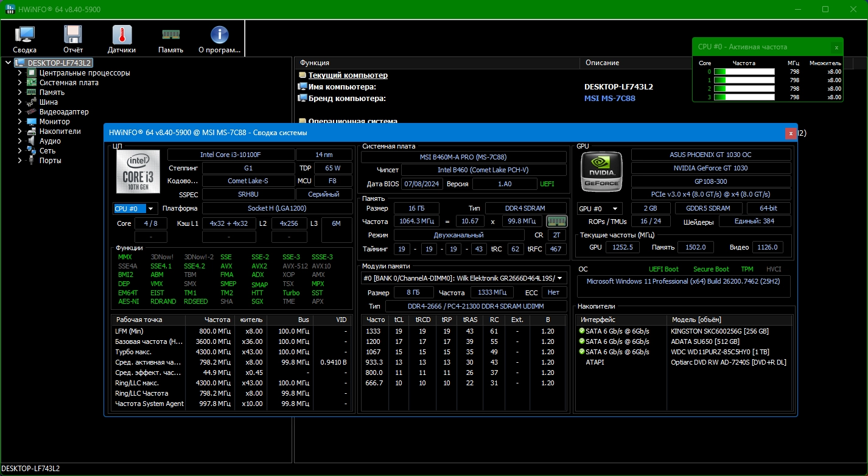Click the Турбо макс. row
Screen dimensions: 868x476
(231, 352)
